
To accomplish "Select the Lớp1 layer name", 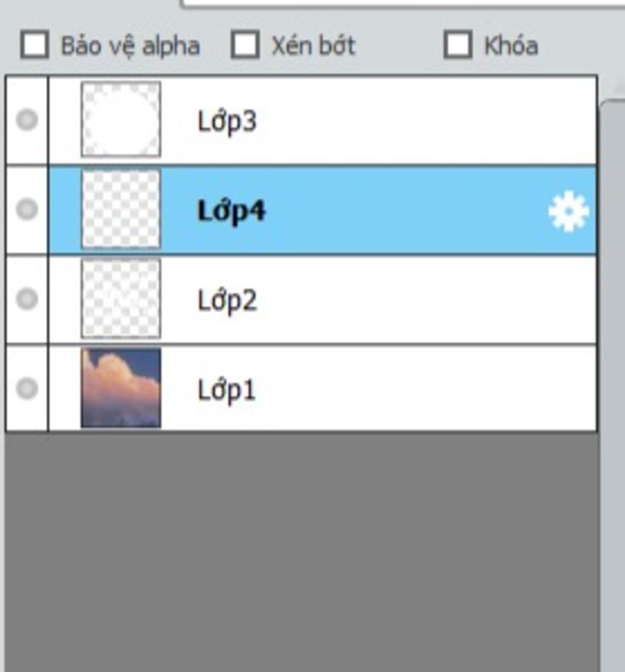I will 226,391.
